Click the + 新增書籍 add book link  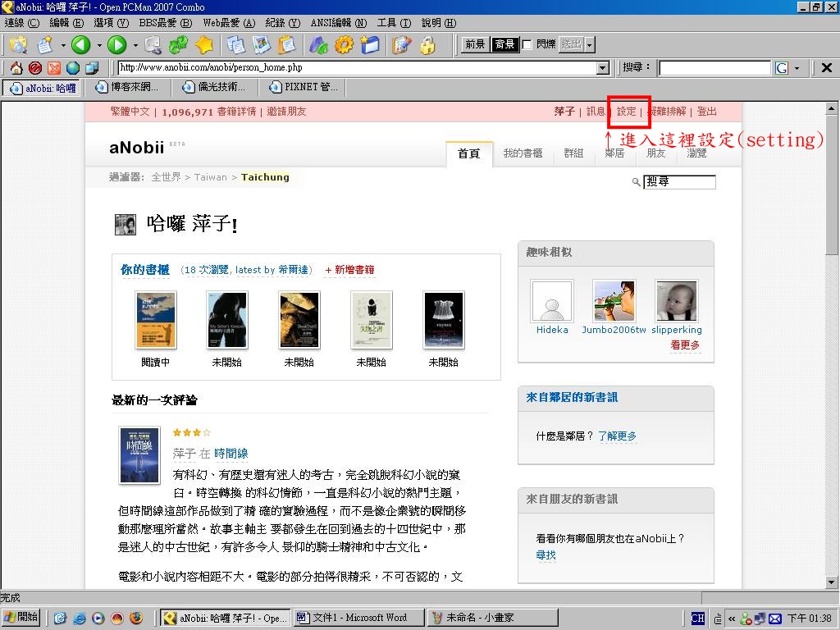[349, 269]
